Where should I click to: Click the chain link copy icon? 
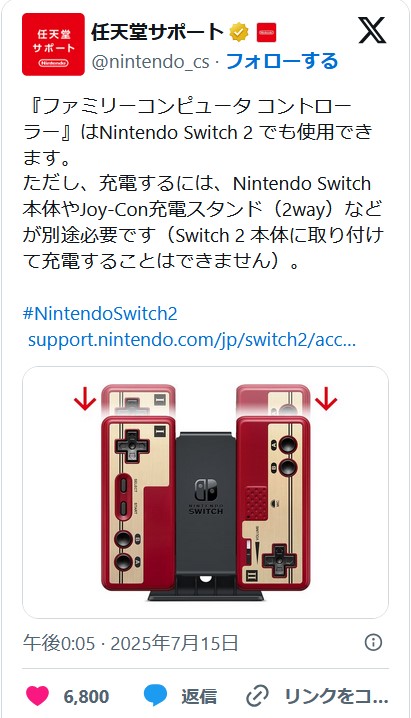click(x=257, y=696)
